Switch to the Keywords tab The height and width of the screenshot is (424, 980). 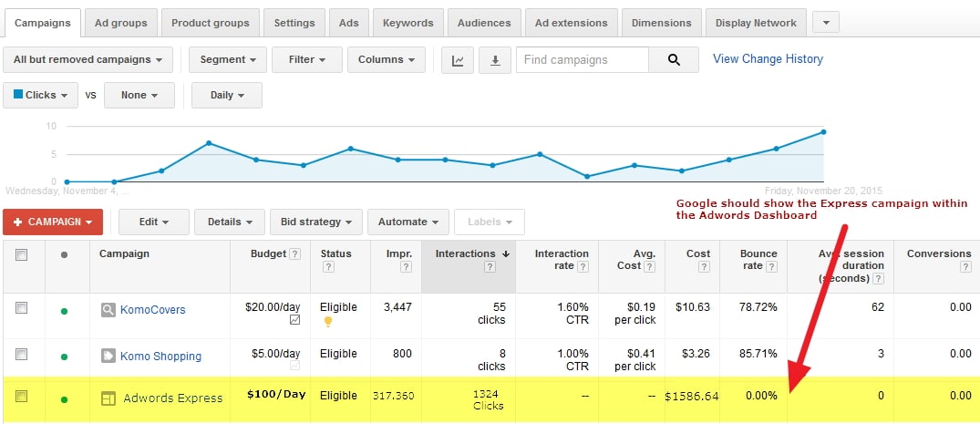pos(408,23)
